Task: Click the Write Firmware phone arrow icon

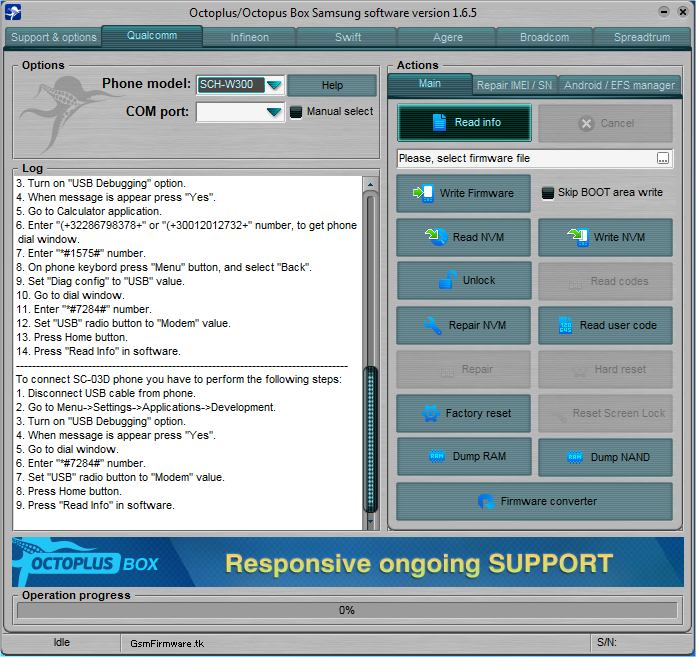Action: pyautogui.click(x=423, y=193)
